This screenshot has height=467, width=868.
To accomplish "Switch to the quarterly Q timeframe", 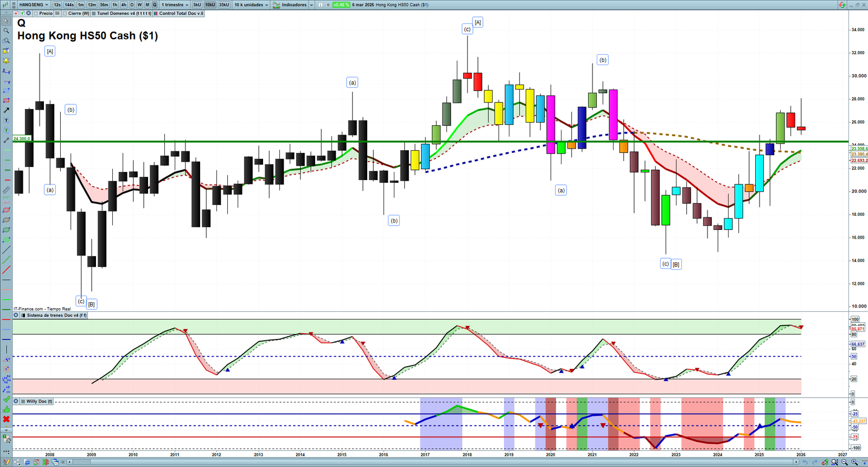I will (x=155, y=5).
